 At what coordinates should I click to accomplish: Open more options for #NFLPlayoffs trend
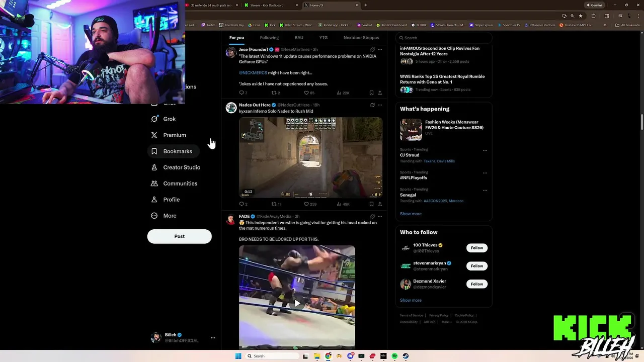click(x=485, y=173)
